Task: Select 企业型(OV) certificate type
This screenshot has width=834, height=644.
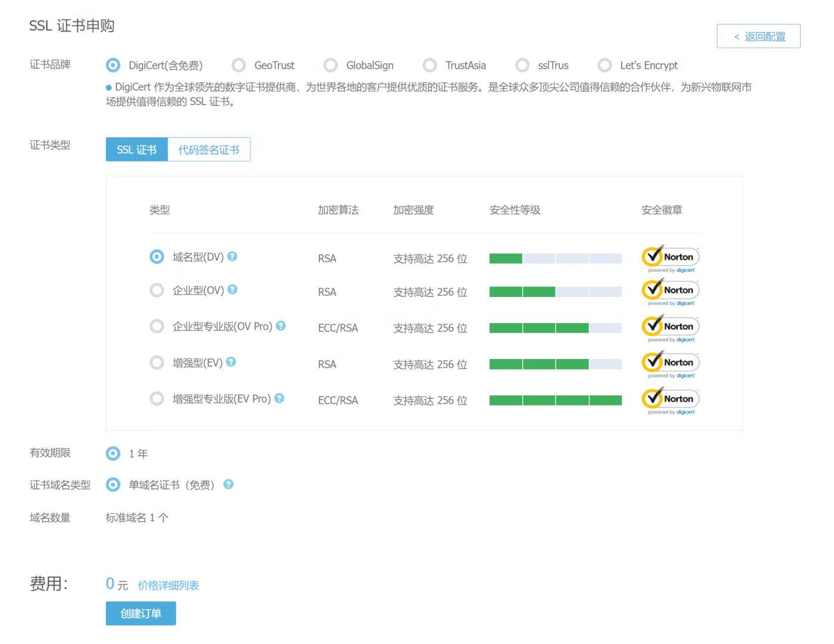Action: tap(157, 290)
